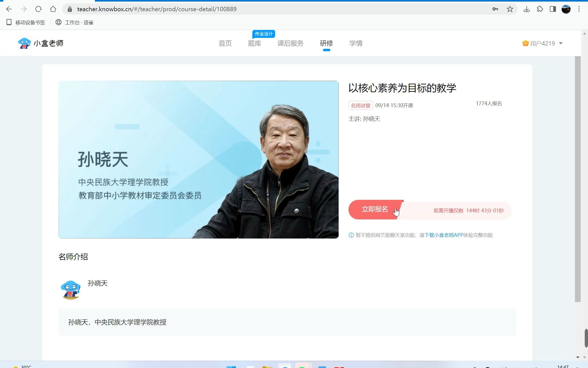
Task: Bookmark this page with the star icon
Action: coord(510,9)
